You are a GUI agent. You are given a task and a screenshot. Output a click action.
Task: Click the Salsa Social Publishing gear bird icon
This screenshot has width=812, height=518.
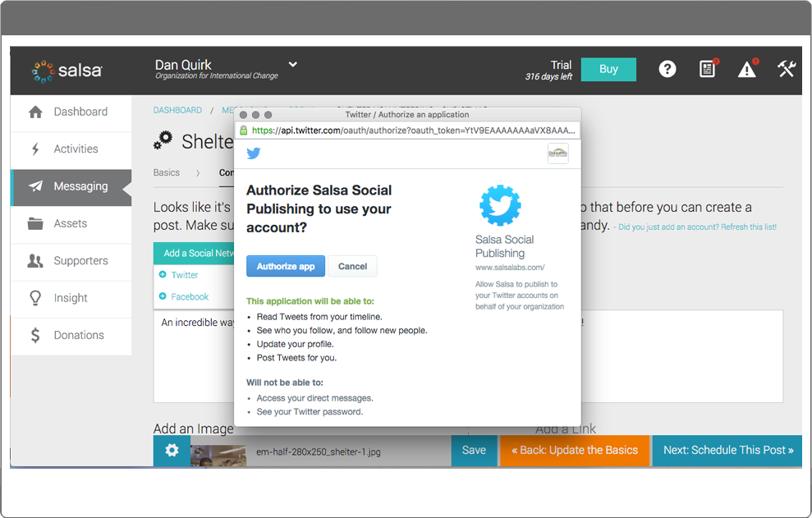pos(500,205)
